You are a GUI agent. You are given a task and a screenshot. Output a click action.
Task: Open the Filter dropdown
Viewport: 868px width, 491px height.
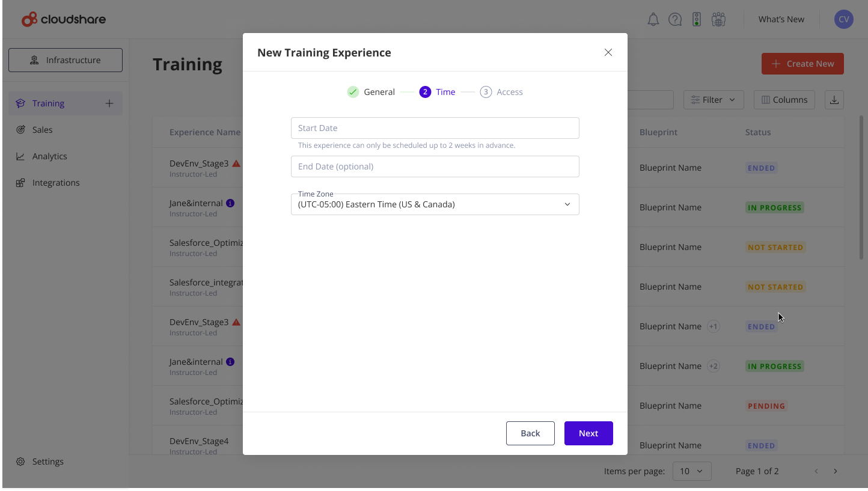point(714,100)
